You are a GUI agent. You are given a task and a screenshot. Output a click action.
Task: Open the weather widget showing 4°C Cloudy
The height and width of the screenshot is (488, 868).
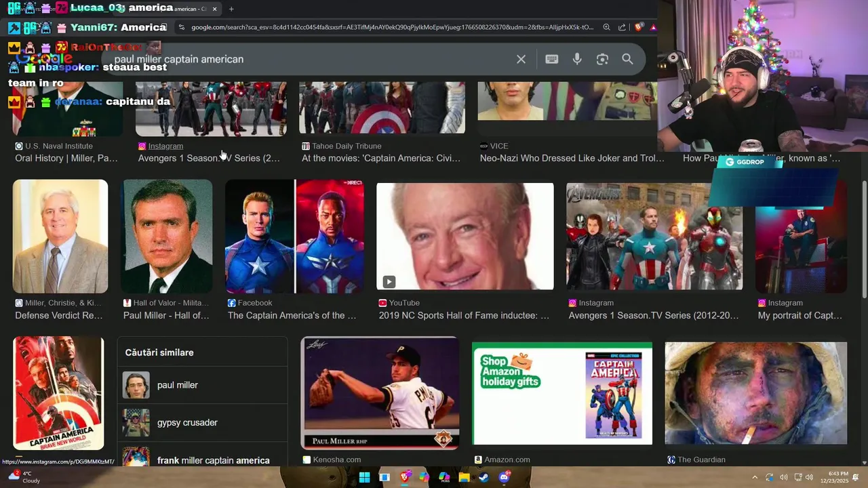24,477
